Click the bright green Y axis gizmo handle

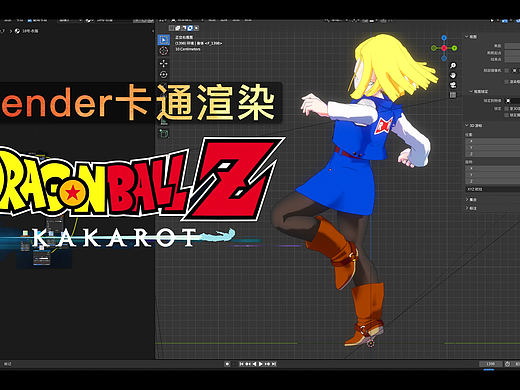(x=454, y=48)
